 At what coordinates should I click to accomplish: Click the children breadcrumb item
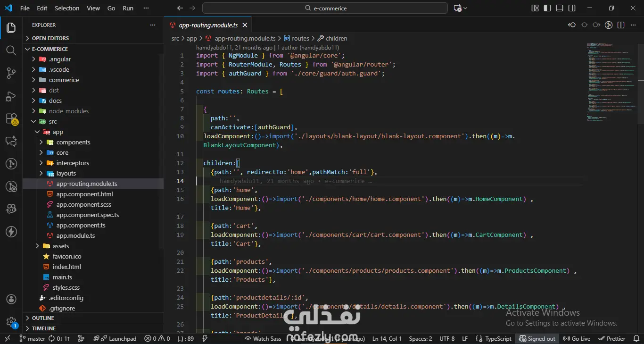[x=332, y=38]
